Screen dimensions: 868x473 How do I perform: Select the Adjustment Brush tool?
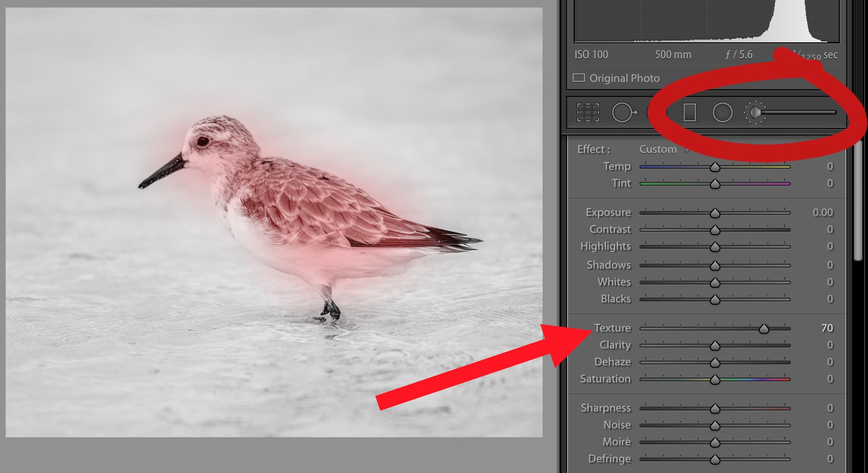(755, 113)
